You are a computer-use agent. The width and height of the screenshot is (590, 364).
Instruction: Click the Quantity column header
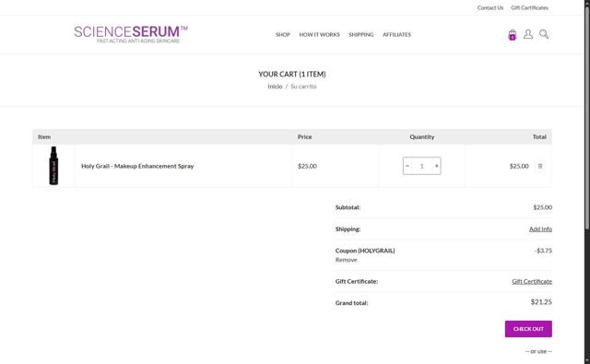pyautogui.click(x=422, y=137)
